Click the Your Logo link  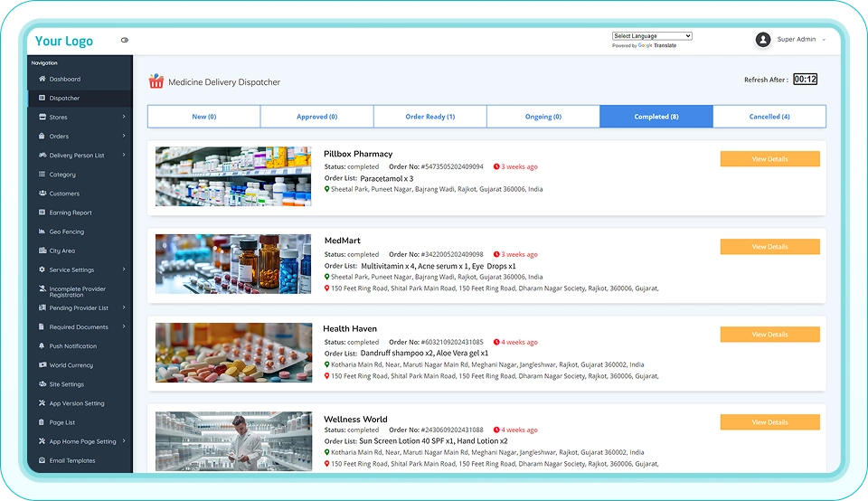pyautogui.click(x=63, y=41)
